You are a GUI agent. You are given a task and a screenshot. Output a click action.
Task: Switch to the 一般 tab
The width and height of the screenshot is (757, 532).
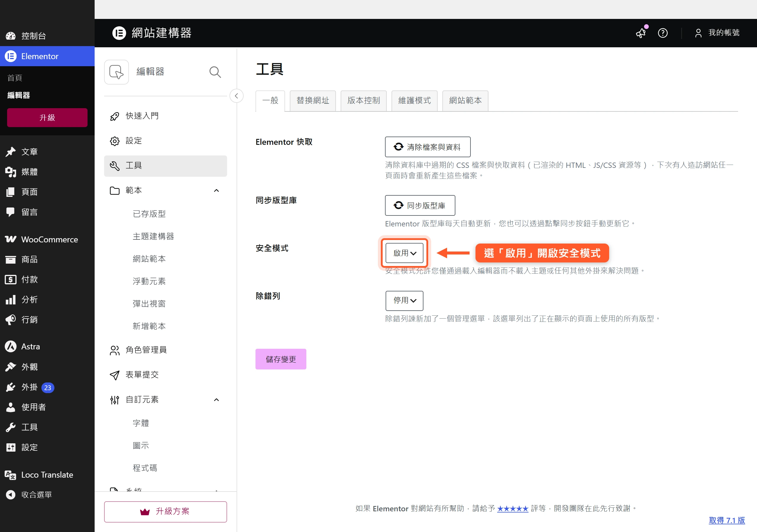(270, 100)
